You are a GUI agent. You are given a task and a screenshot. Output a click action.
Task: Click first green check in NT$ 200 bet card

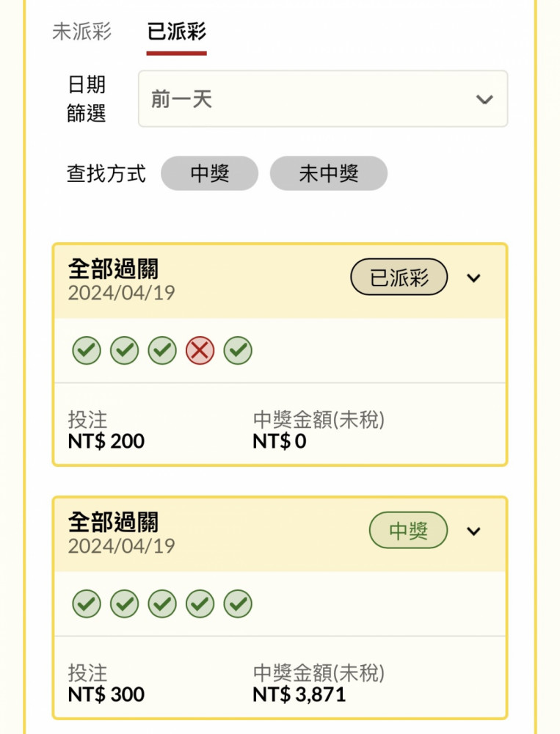pyautogui.click(x=87, y=351)
